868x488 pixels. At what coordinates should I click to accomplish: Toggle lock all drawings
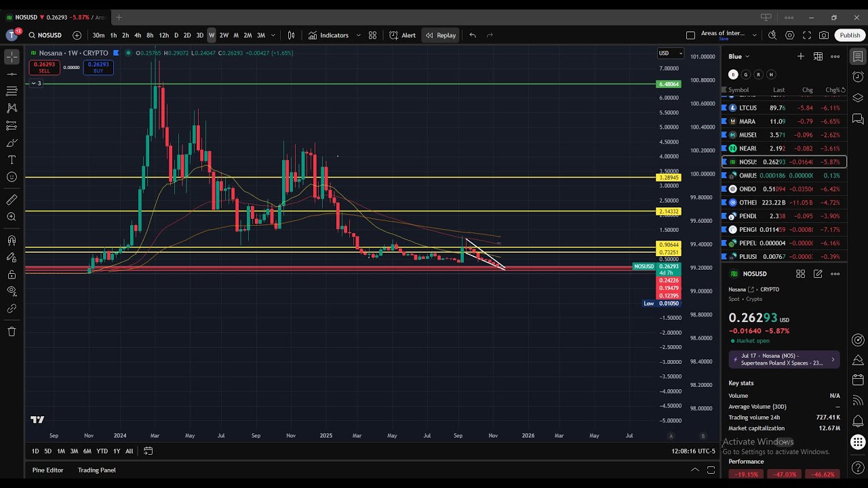pyautogui.click(x=12, y=274)
